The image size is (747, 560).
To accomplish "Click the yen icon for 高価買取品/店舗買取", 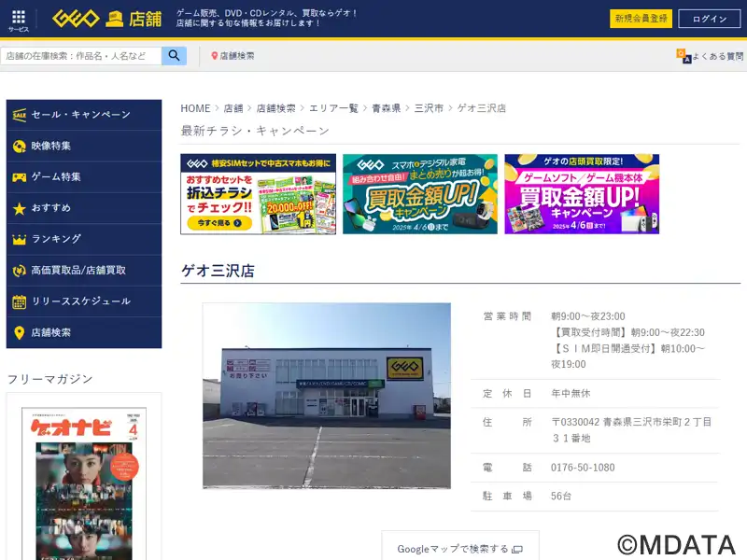I will pos(20,271).
